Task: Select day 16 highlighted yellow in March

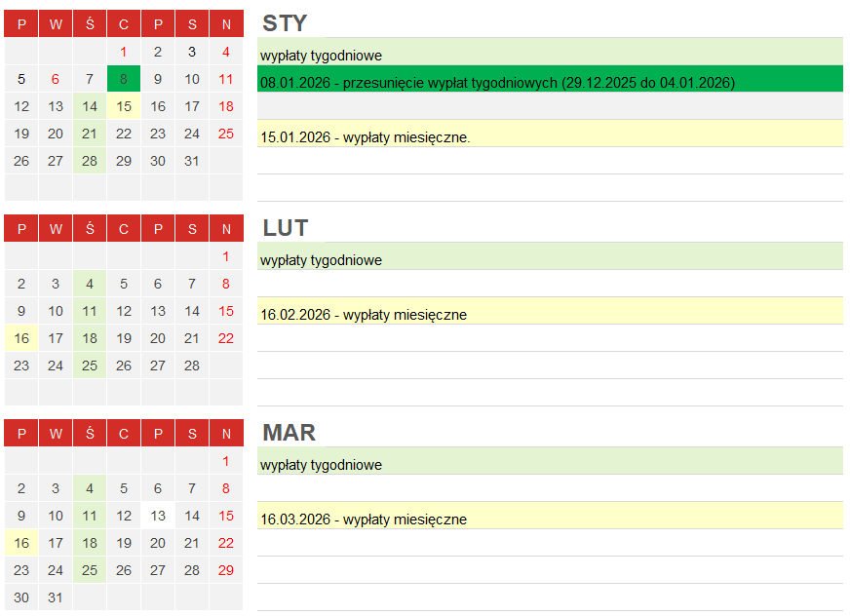Action: pyautogui.click(x=21, y=543)
